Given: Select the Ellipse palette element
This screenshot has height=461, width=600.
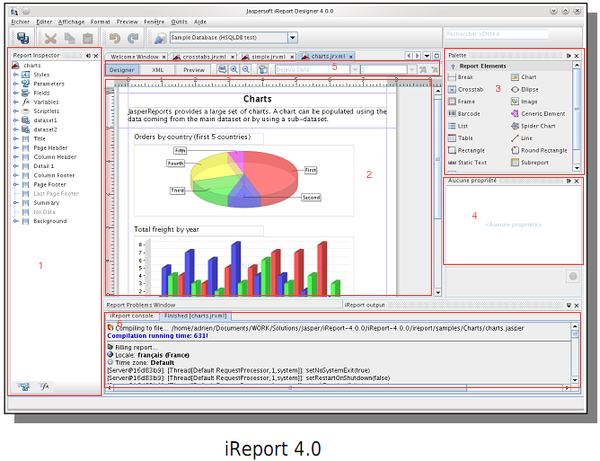Looking at the screenshot, I should click(525, 90).
